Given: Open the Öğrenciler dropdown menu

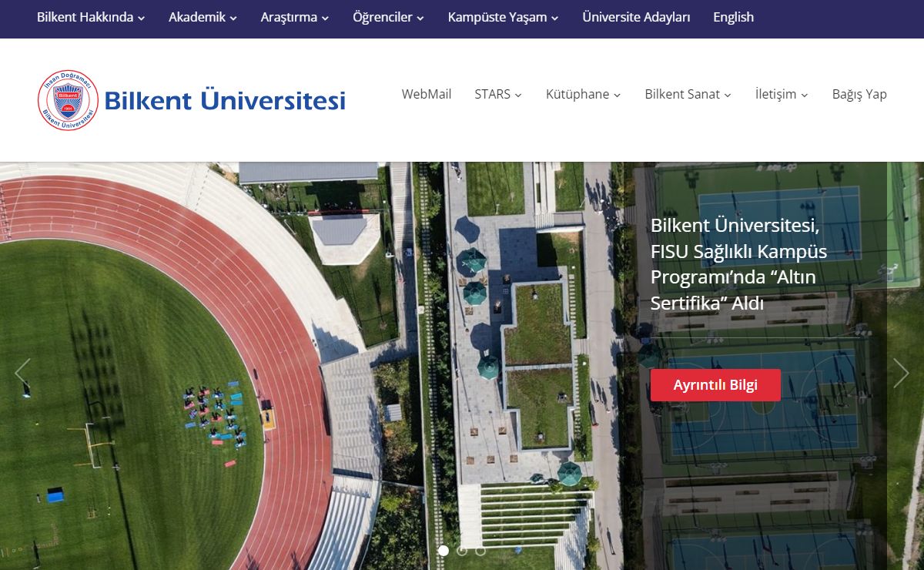Looking at the screenshot, I should point(388,17).
